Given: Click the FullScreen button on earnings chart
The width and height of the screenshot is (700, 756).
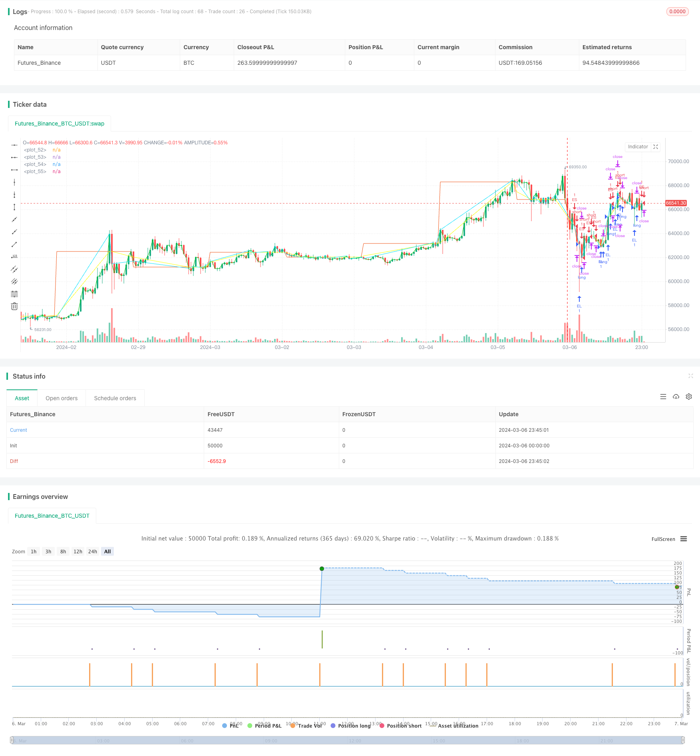Looking at the screenshot, I should [663, 539].
